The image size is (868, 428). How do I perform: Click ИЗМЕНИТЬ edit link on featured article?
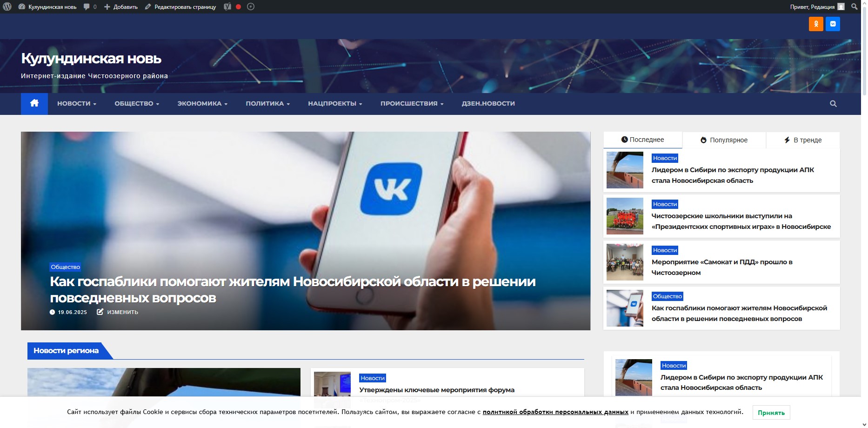[x=118, y=312]
